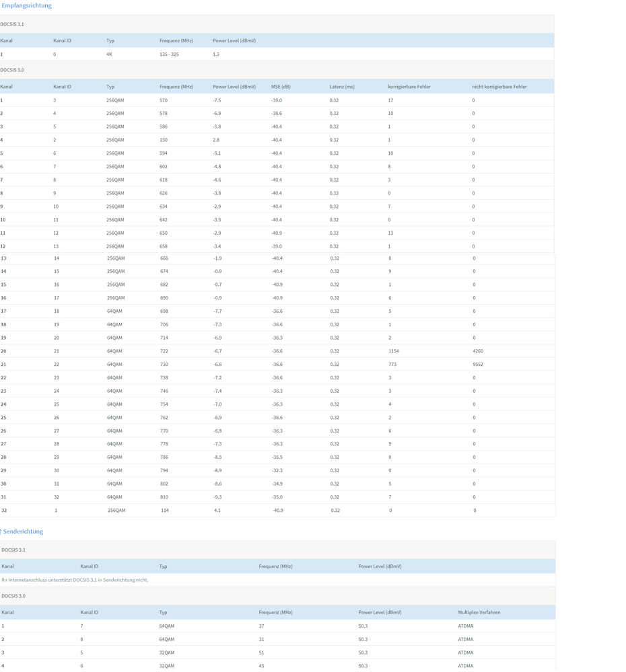Click the 4.1 power level cell
This screenshot has height=672, width=626.
pos(217,511)
